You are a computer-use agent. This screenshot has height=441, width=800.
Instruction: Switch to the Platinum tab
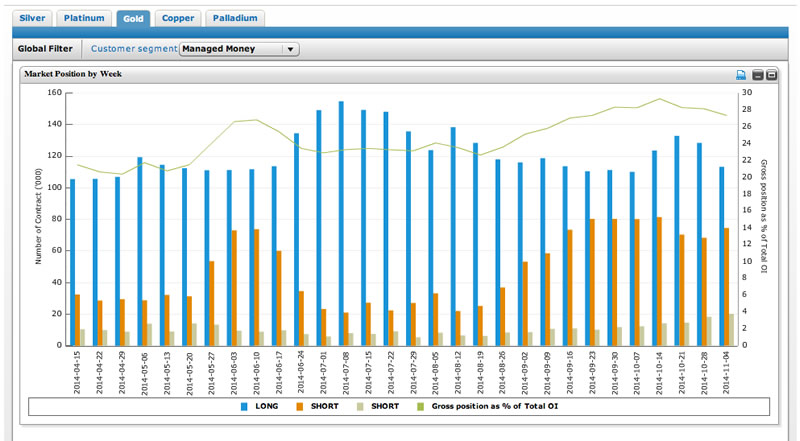(x=84, y=18)
